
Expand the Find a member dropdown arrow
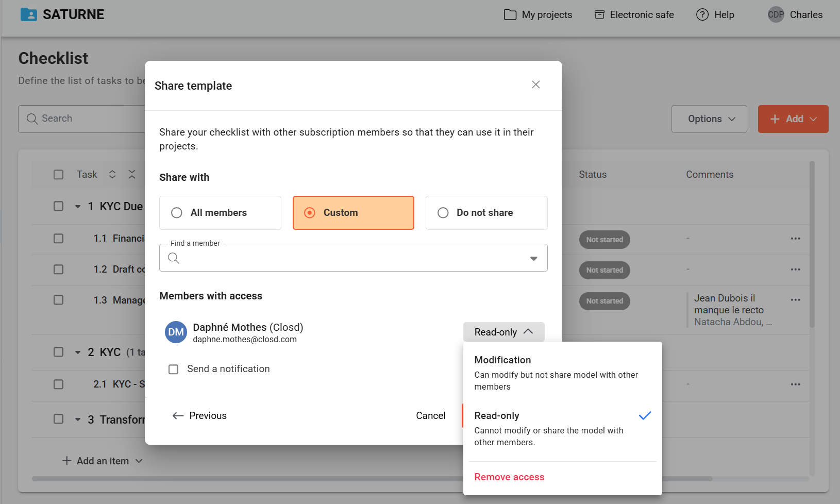point(533,258)
